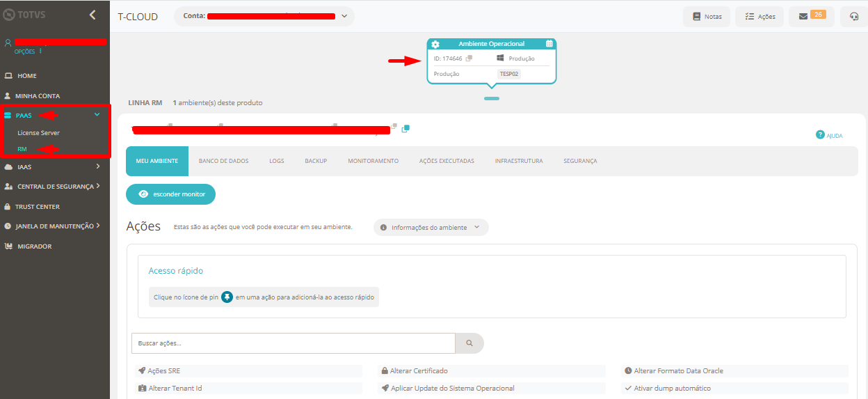Click the IAAS cloud icon
The image size is (868, 399).
[8, 167]
